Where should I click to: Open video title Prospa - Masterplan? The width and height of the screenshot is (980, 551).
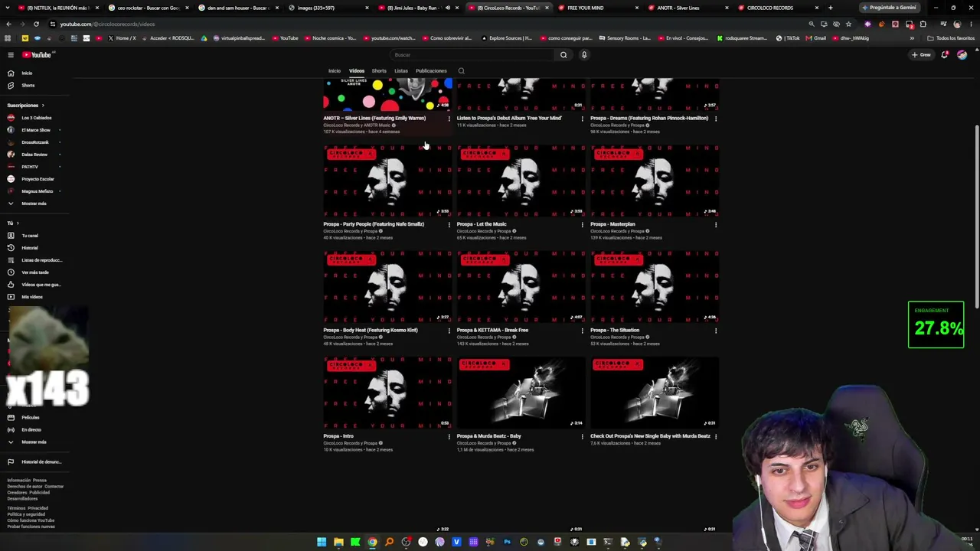pos(612,224)
